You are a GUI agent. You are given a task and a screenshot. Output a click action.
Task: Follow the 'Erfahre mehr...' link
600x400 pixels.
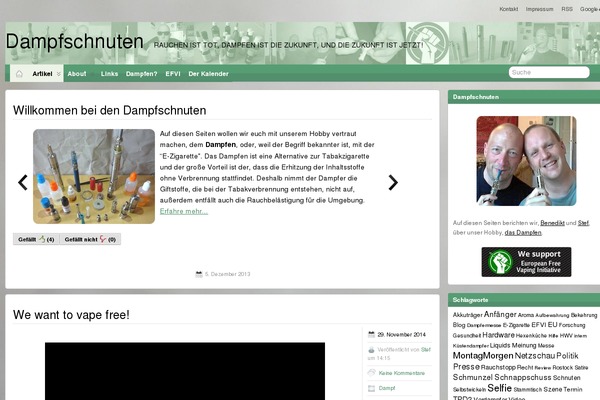184,211
